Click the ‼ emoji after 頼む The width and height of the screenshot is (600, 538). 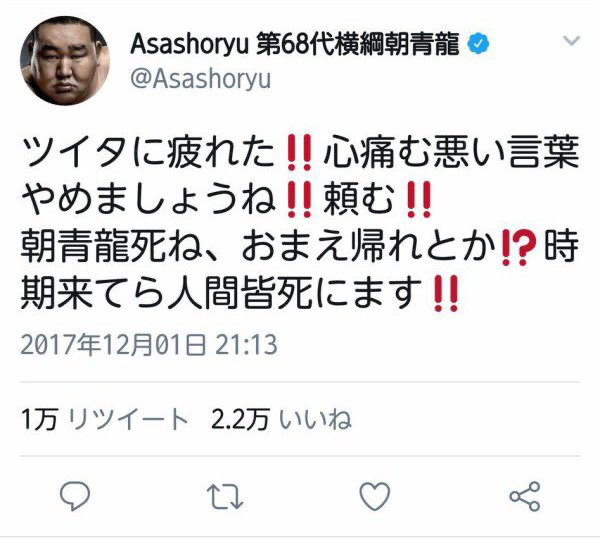[419, 200]
